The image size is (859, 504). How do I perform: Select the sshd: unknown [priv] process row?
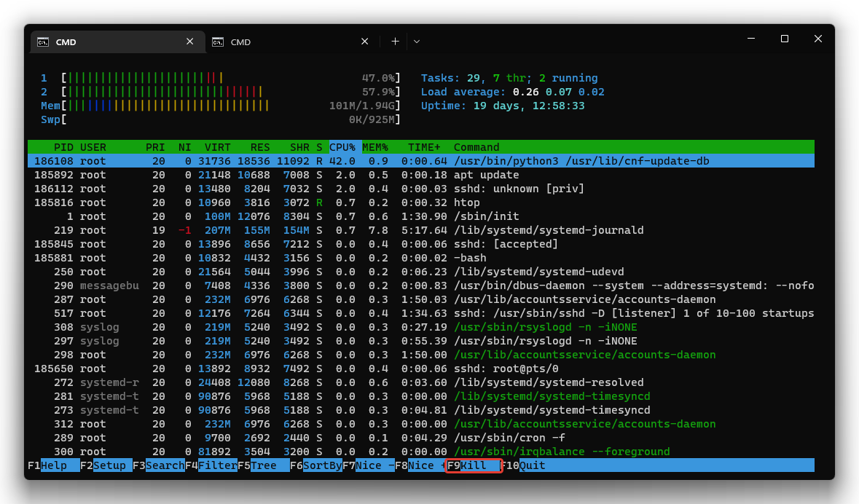(420, 189)
